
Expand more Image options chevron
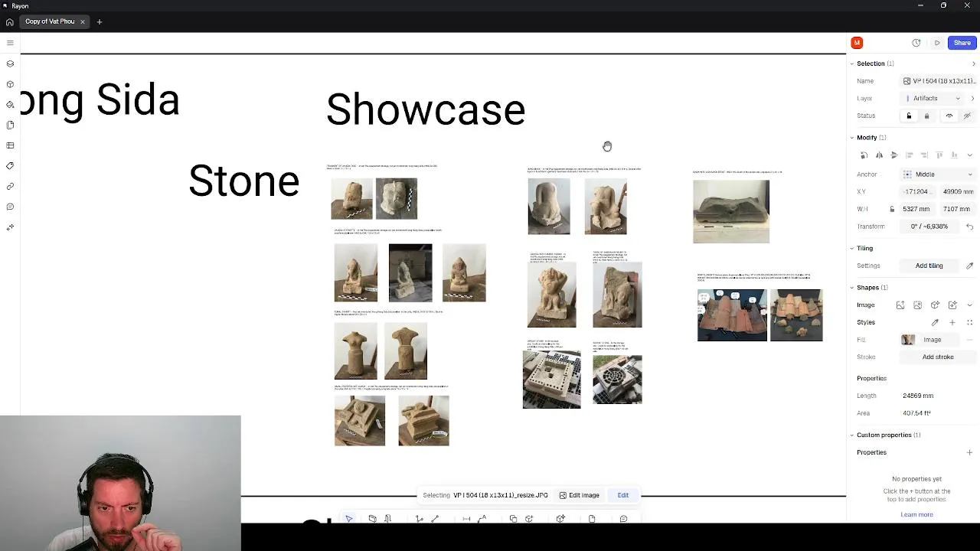(970, 305)
